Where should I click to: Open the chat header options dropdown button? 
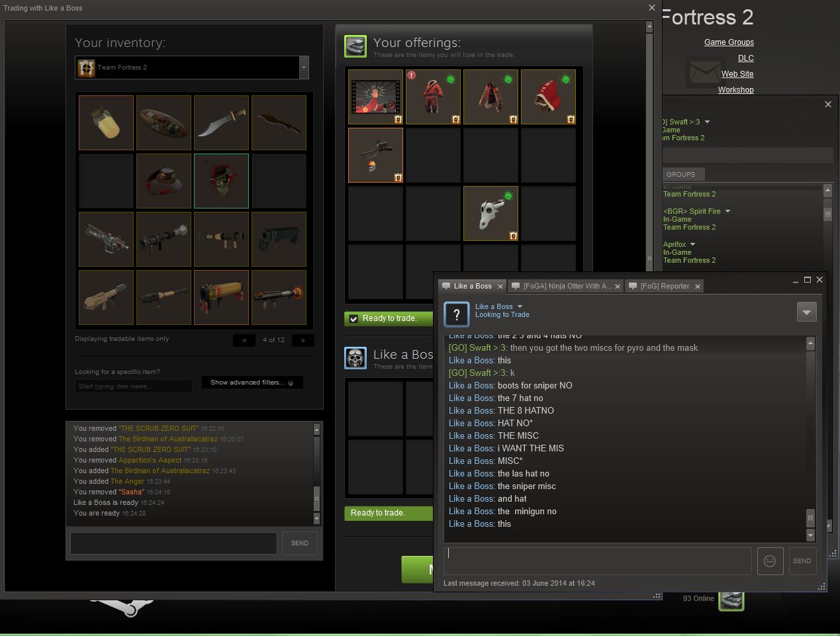[x=806, y=312]
